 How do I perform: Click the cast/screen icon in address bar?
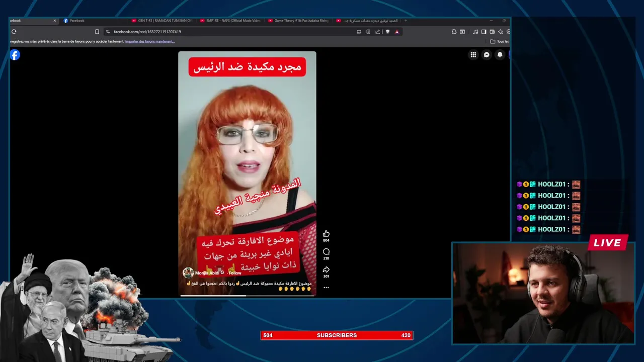click(359, 32)
